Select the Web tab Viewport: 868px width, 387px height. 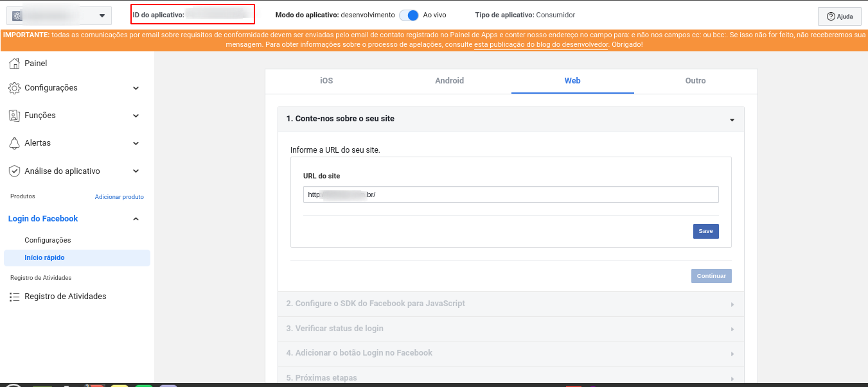coord(572,81)
